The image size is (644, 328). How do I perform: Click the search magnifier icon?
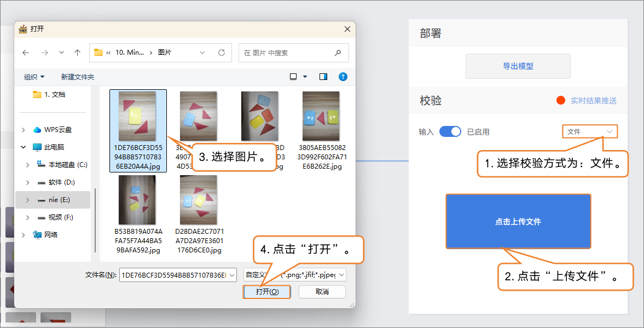tap(338, 53)
